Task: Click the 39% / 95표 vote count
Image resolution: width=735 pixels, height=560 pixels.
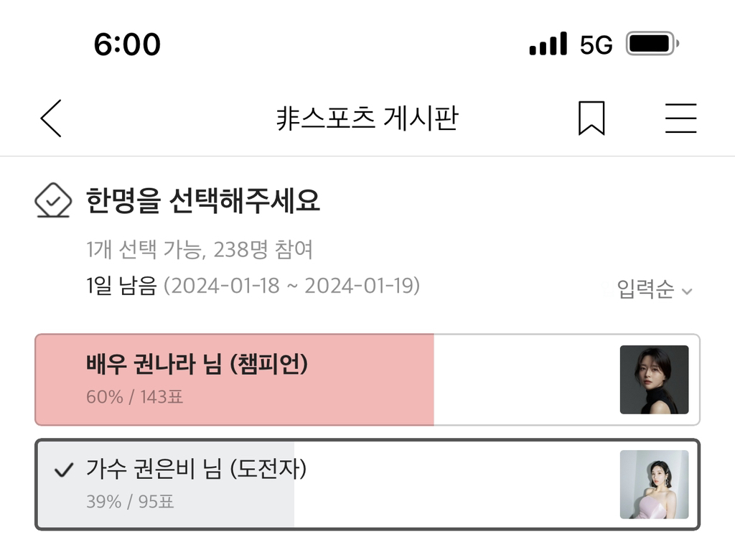Action: point(130,501)
